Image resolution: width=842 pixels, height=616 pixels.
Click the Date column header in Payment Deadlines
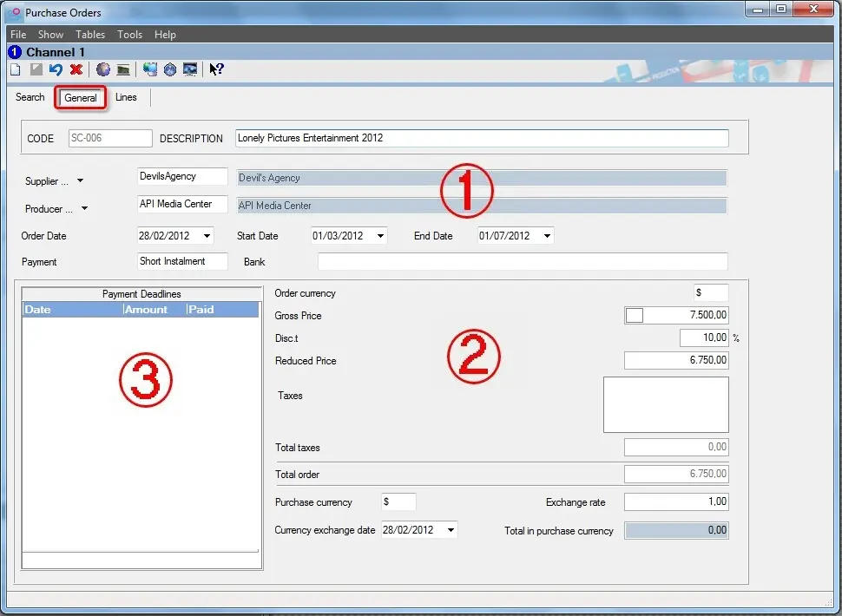[x=71, y=310]
